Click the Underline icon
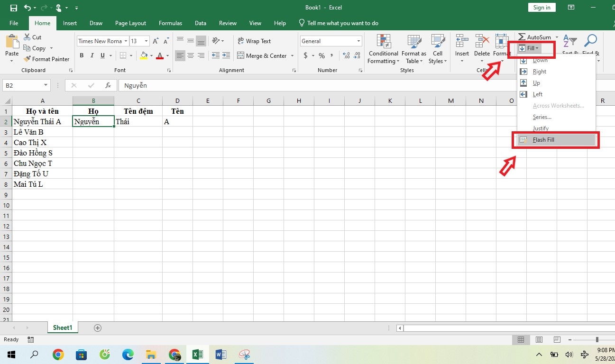The image size is (615, 364). [x=101, y=55]
